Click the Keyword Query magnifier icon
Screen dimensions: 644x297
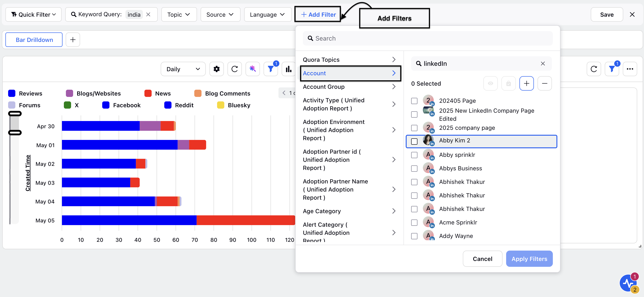pyautogui.click(x=74, y=14)
